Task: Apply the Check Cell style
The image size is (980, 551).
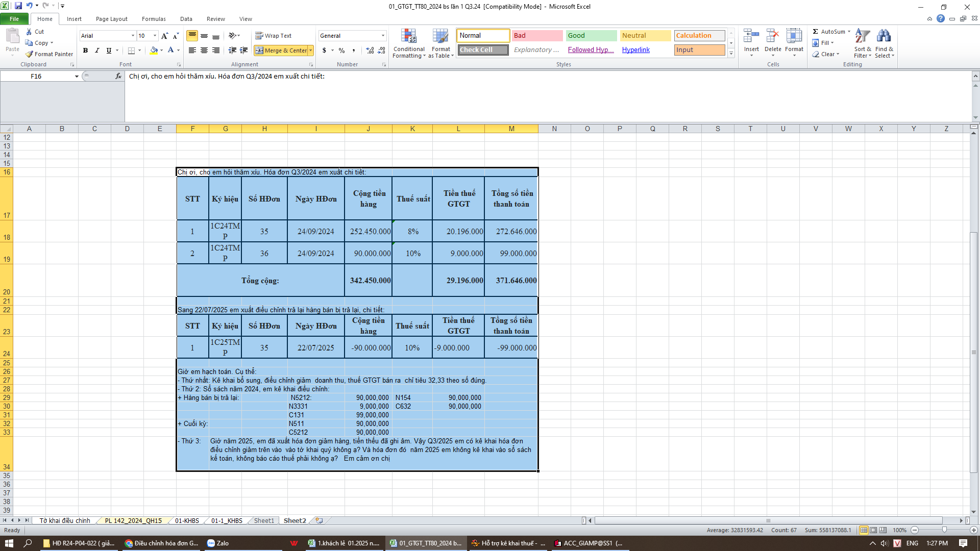Action: [483, 50]
